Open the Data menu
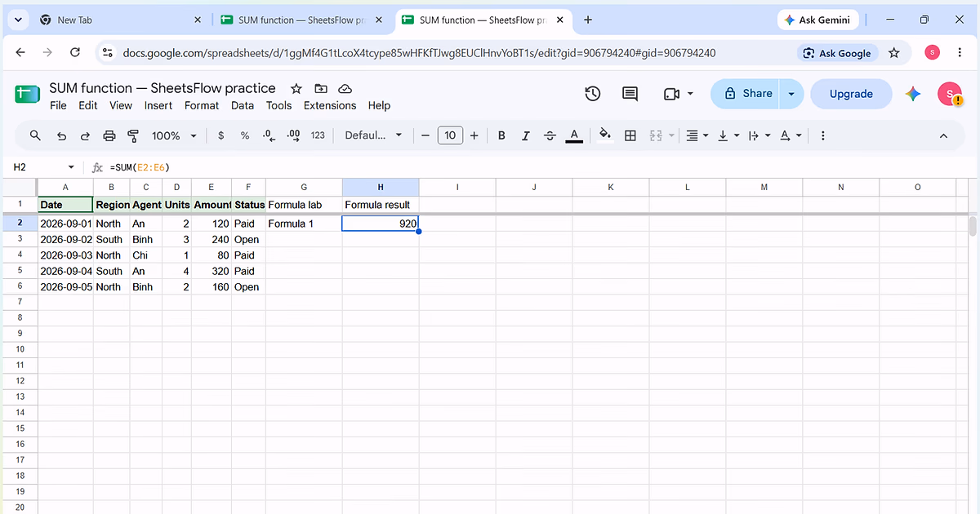The image size is (980, 514). point(243,105)
